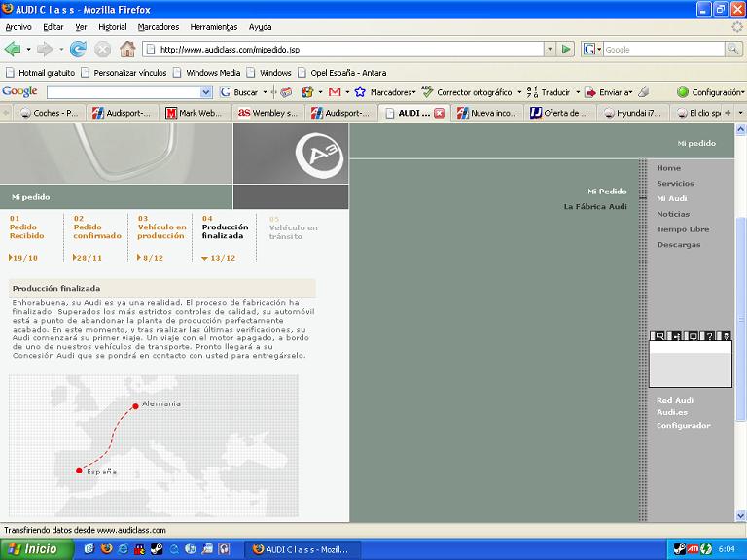
Task: Click the AUDI Class taskbar button
Action: click(302, 549)
